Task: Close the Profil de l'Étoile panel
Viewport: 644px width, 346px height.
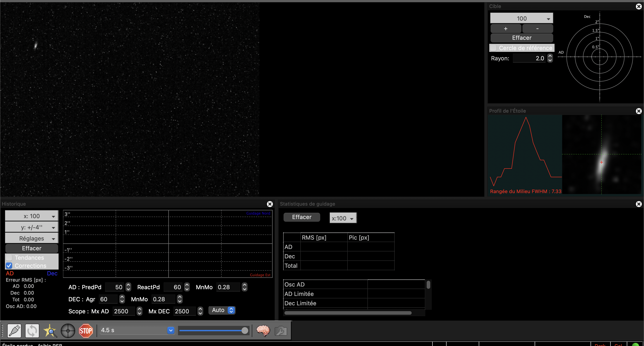Action: coord(638,111)
